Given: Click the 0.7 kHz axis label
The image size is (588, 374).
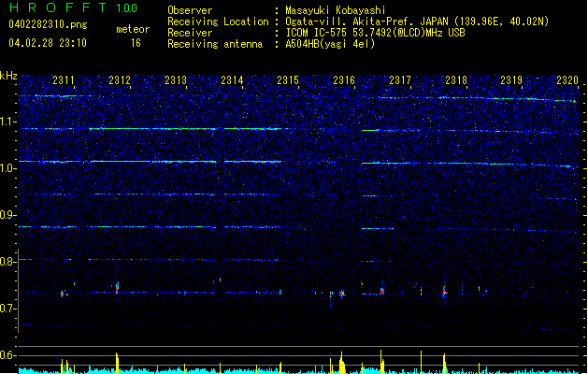Looking at the screenshot, I should click(8, 309).
